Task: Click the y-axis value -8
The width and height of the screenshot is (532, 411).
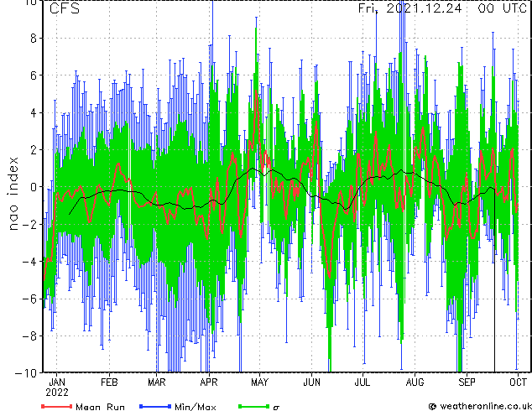Action: (29, 336)
